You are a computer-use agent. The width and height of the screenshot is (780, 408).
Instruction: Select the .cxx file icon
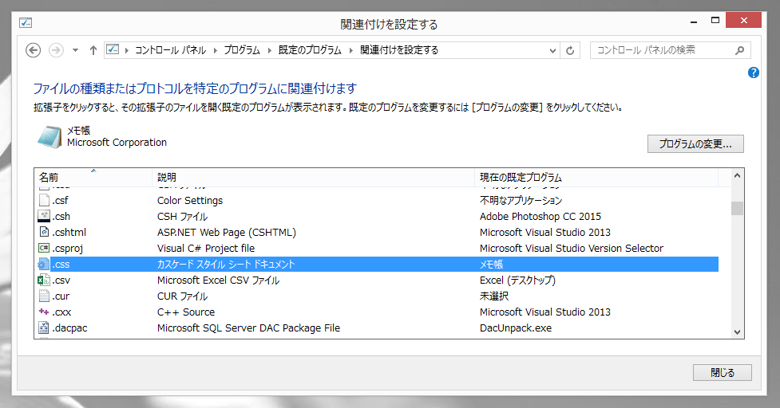click(x=44, y=311)
